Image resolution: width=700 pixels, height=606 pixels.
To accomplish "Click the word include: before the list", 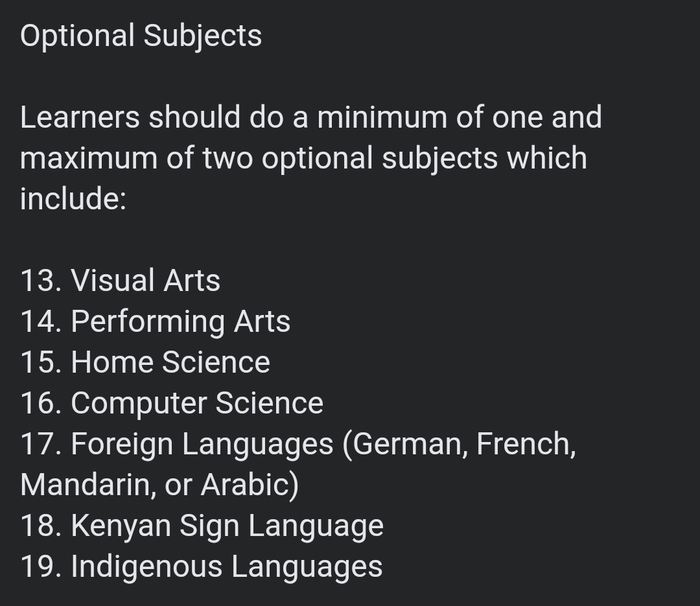I will 73,199.
